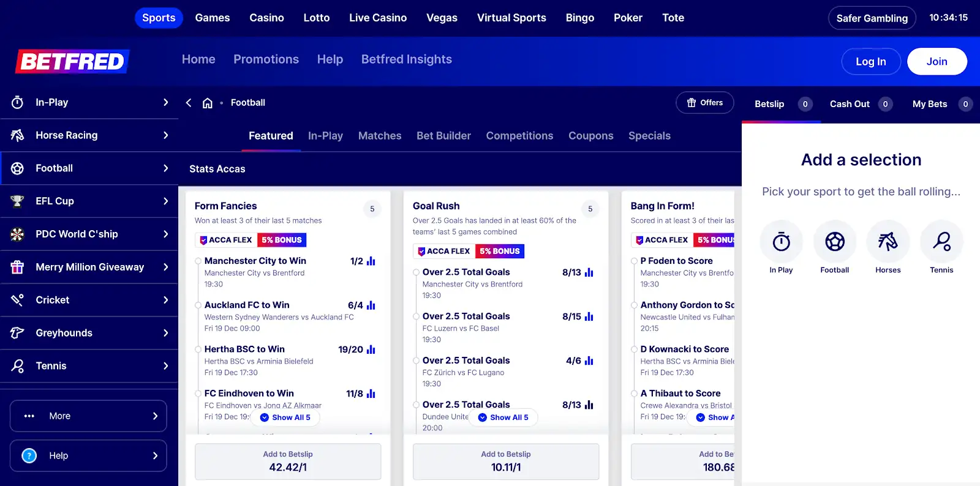Expand the Horse Racing sidebar chevron
Screen dimensions: 980x486
pos(165,135)
